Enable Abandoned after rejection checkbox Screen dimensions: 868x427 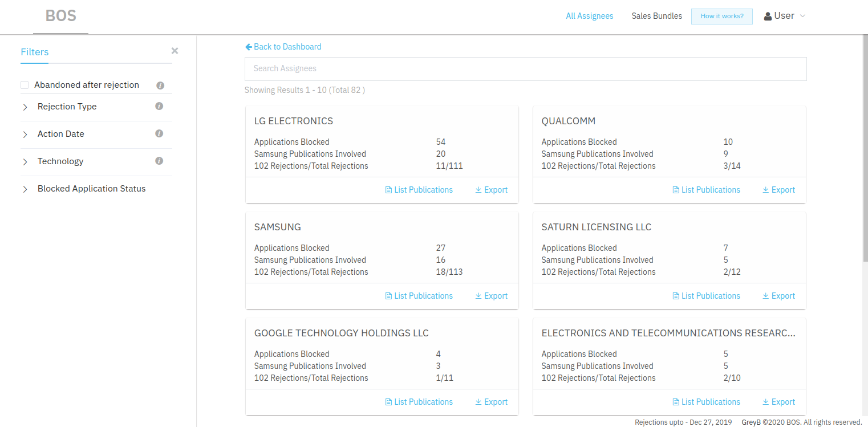[x=25, y=85]
